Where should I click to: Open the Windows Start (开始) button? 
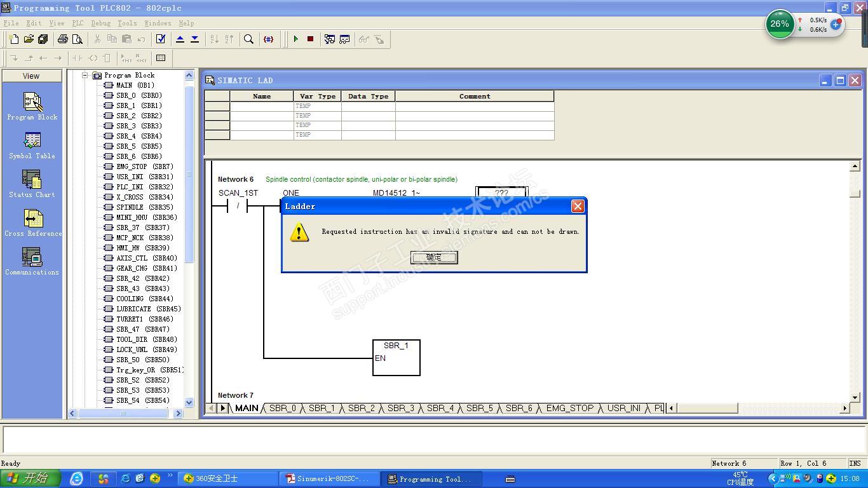point(31,478)
